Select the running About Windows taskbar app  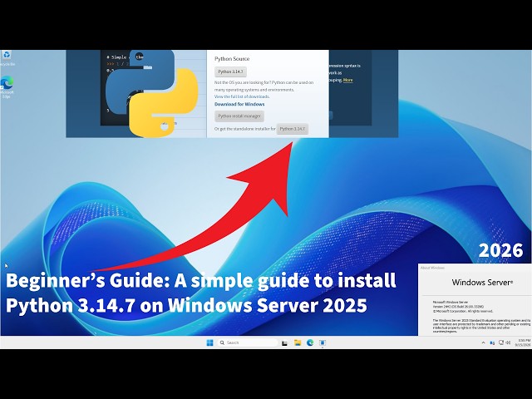pos(323,342)
